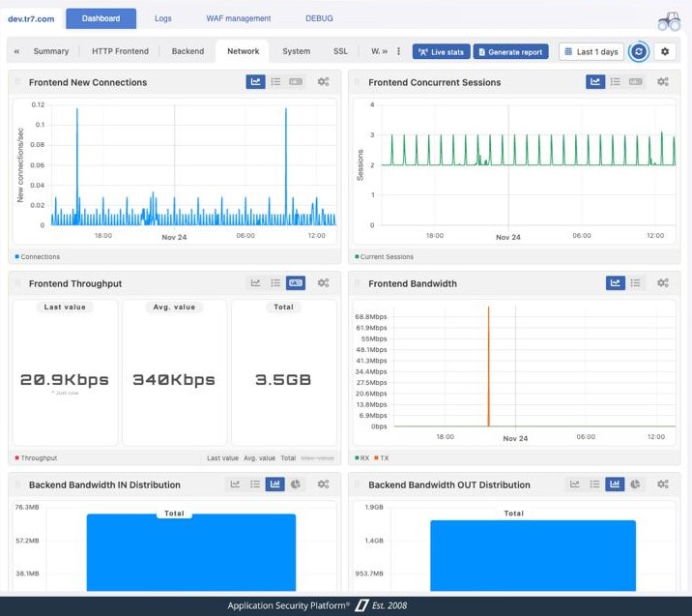The width and height of the screenshot is (692, 616).
Task: Select value card view for Frontend Throughput
Action: pos(296,283)
